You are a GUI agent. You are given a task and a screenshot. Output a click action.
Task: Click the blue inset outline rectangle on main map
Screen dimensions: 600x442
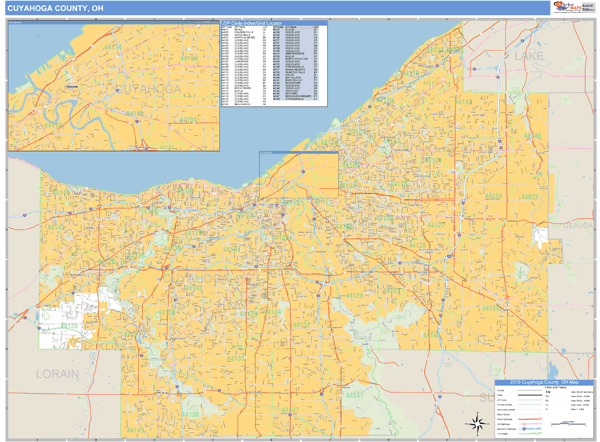click(x=299, y=152)
